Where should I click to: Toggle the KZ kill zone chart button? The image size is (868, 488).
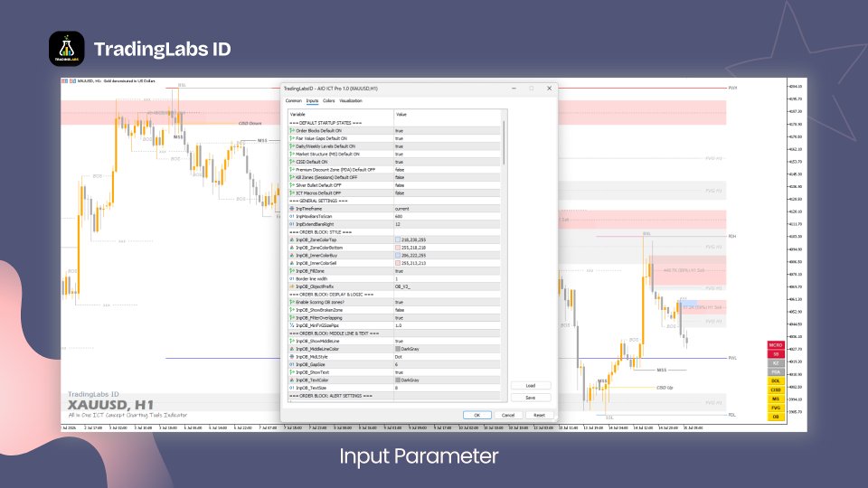coord(776,363)
